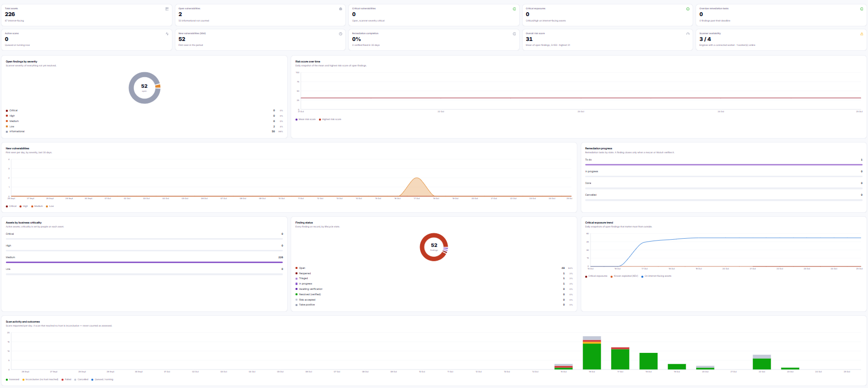Click the red Risk score over time line

point(580,98)
